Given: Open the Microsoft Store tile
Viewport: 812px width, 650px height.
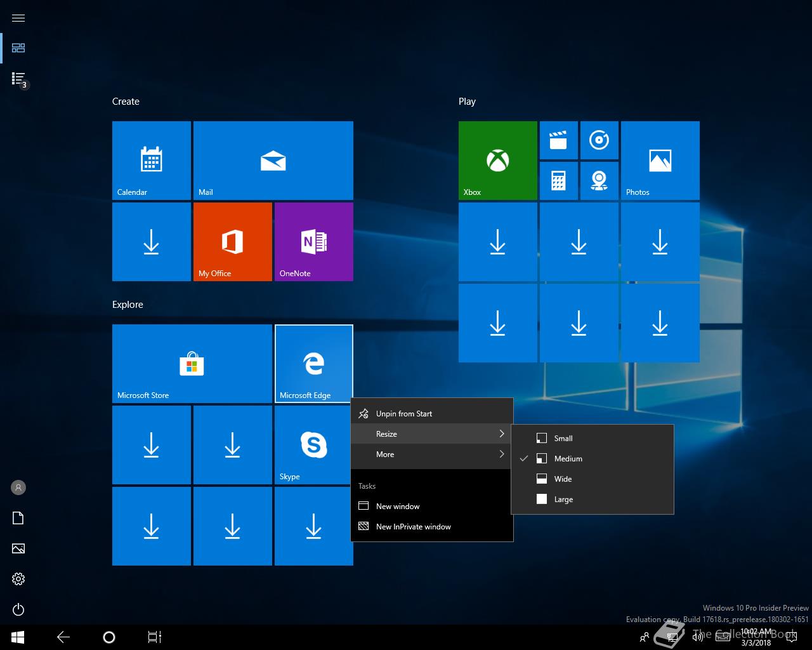Looking at the screenshot, I should [x=192, y=364].
